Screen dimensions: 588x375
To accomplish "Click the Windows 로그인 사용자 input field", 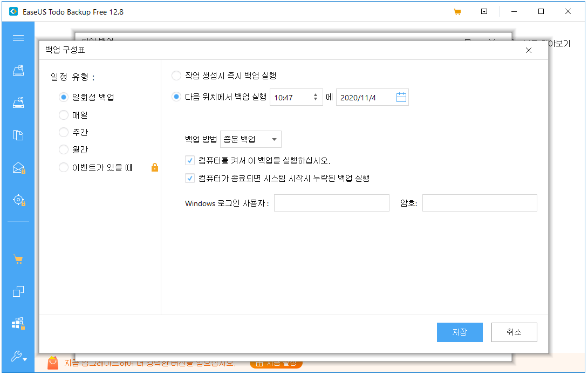I will [331, 203].
